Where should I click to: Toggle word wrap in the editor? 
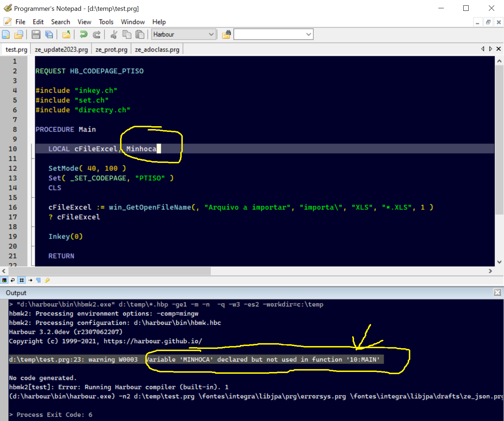click(13, 280)
